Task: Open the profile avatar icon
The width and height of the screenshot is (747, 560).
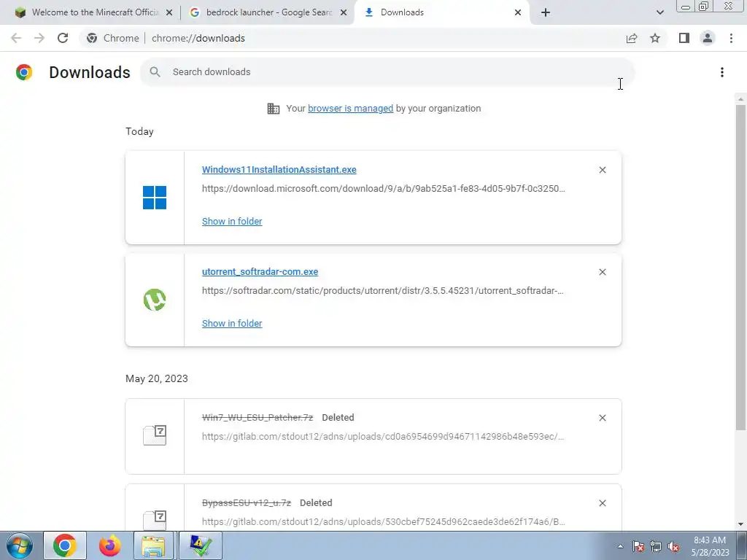Action: pos(708,38)
